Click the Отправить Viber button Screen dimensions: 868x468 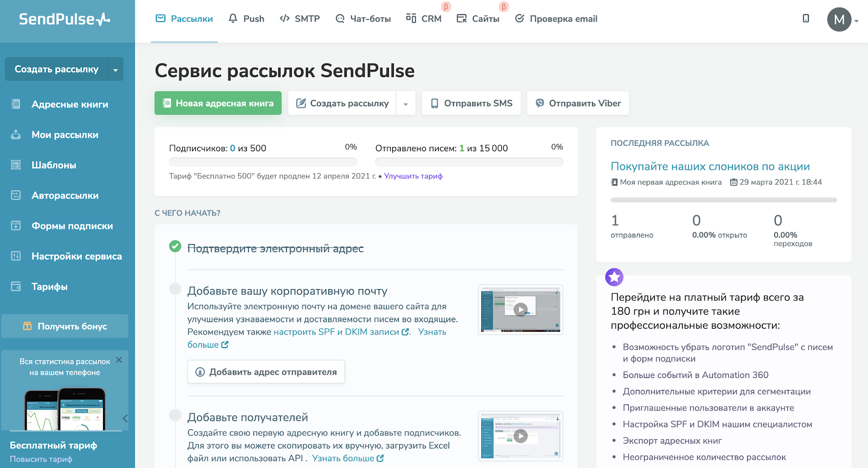578,103
